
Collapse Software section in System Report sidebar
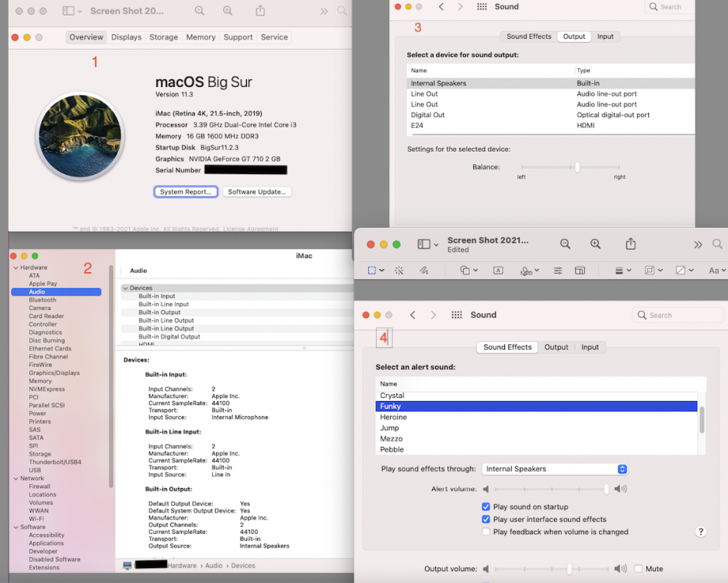tap(16, 527)
